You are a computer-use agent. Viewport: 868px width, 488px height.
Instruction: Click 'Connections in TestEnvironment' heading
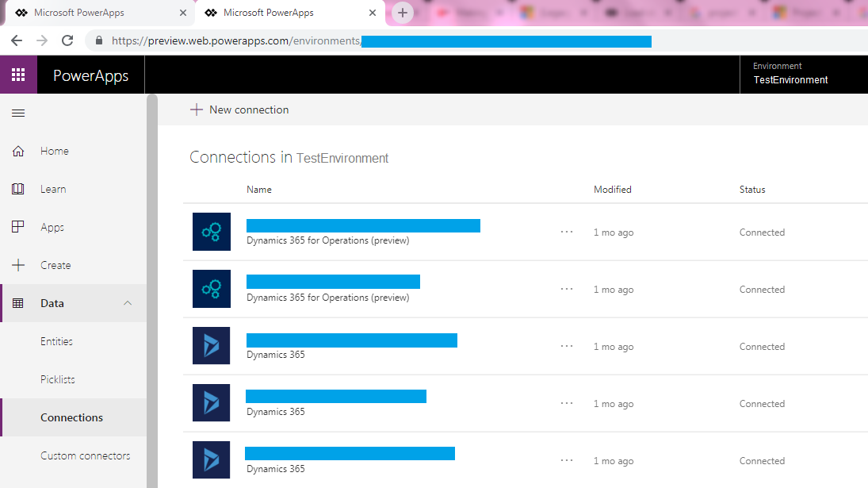(289, 158)
